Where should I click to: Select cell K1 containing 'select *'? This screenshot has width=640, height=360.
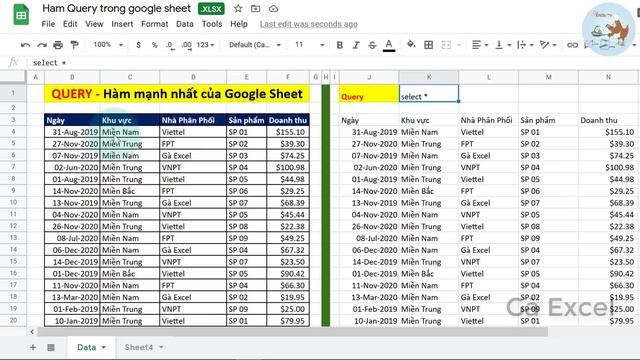click(x=429, y=93)
